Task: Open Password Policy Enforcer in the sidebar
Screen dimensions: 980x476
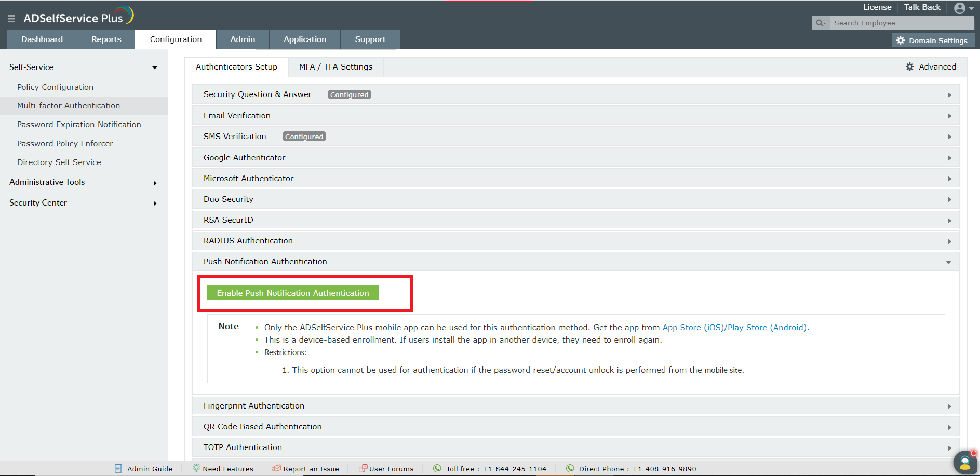Action: click(65, 144)
